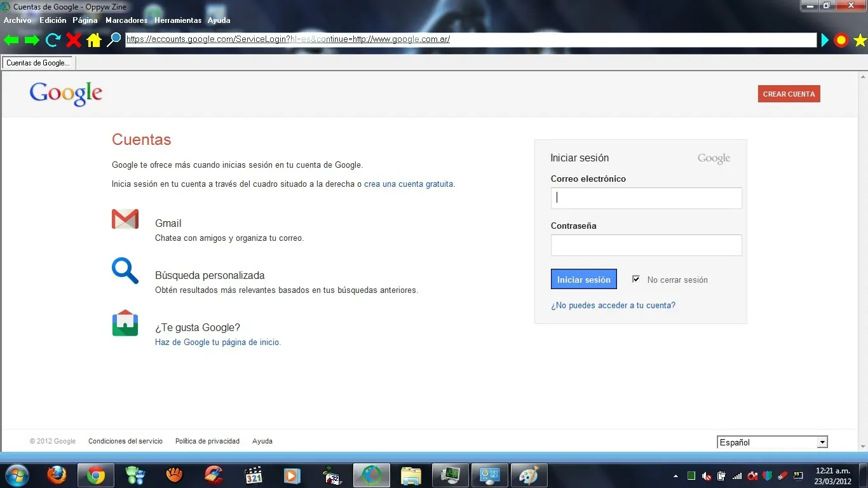
Task: Stop loading with the red X icon
Action: click(74, 41)
